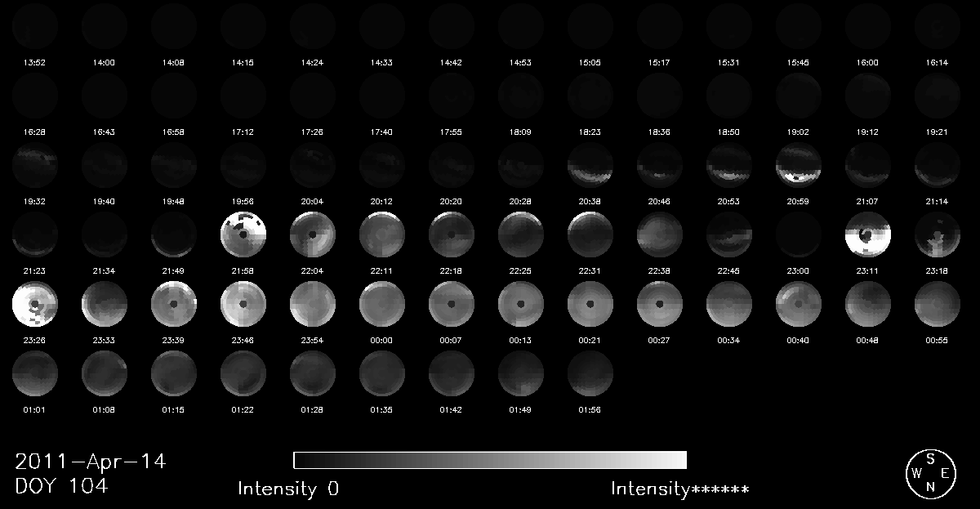The width and height of the screenshot is (980, 509).
Task: Choose the disk image labeled 00:00
Action: coord(382,304)
